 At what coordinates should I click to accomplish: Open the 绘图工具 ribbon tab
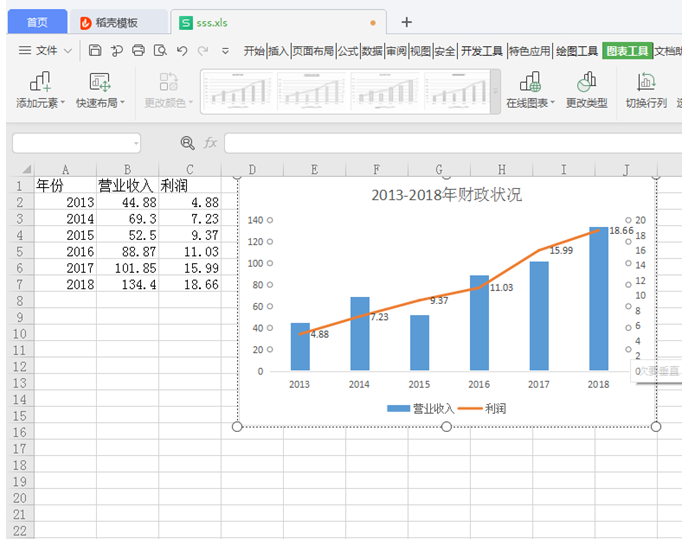tap(577, 51)
